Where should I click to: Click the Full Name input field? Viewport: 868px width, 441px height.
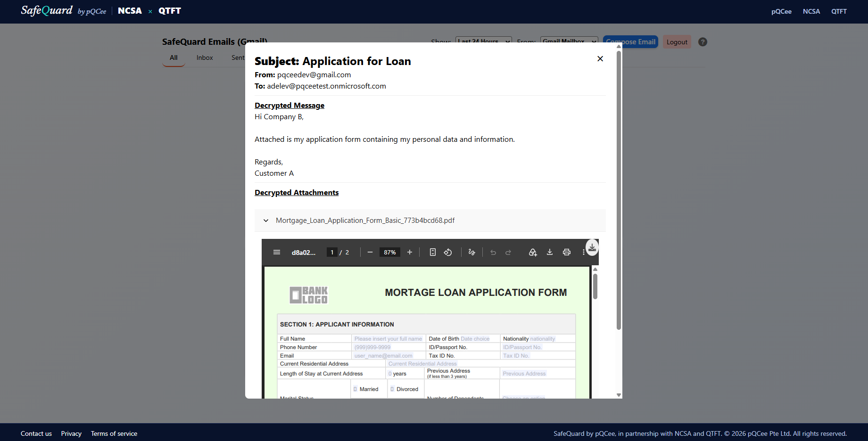tap(389, 339)
